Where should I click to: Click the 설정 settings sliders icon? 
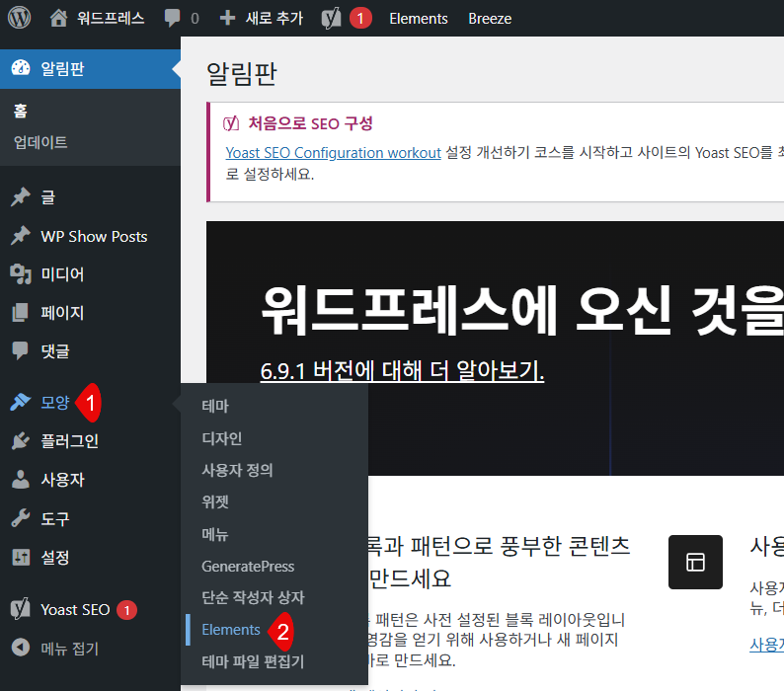click(21, 557)
